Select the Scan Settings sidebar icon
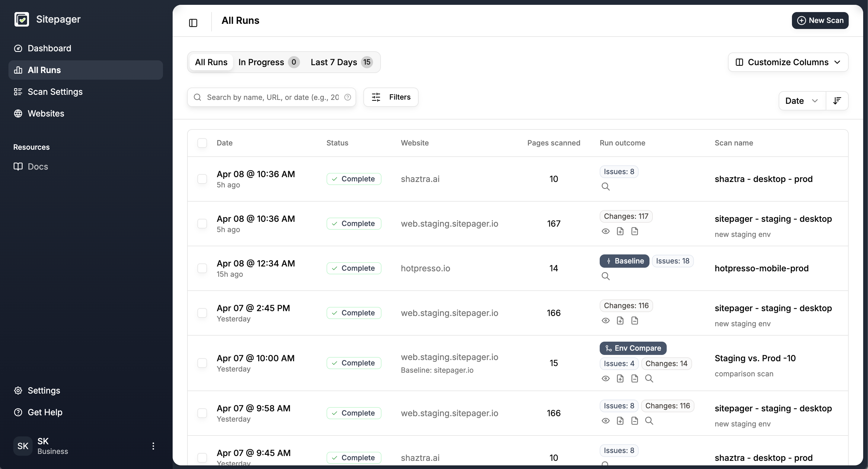 tap(18, 91)
